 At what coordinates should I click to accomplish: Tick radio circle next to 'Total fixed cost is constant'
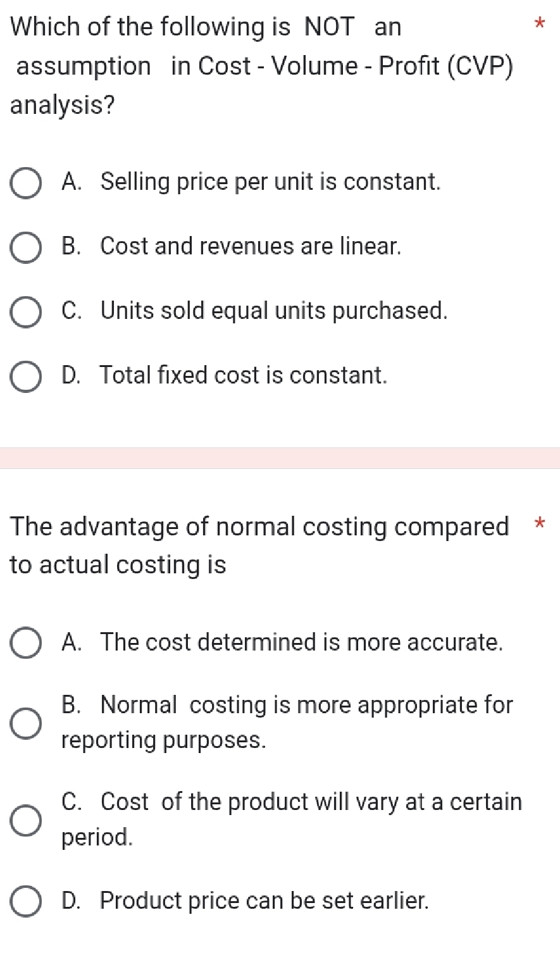coord(26,377)
